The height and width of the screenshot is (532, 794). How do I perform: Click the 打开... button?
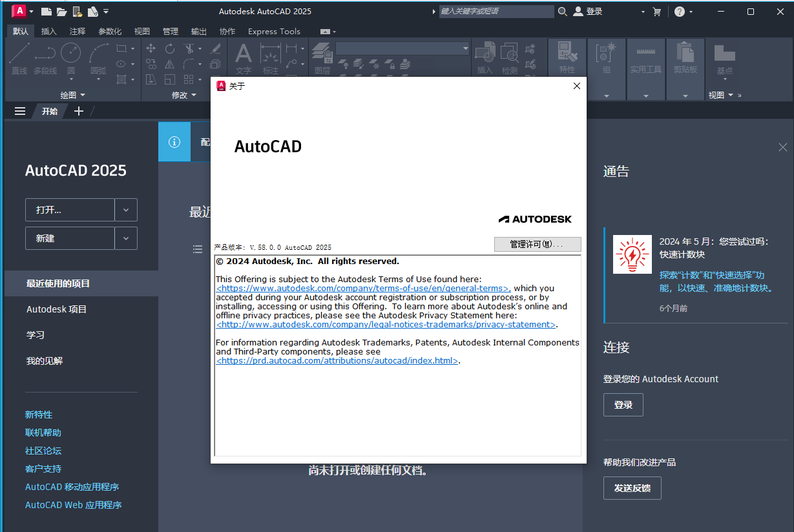tap(70, 210)
